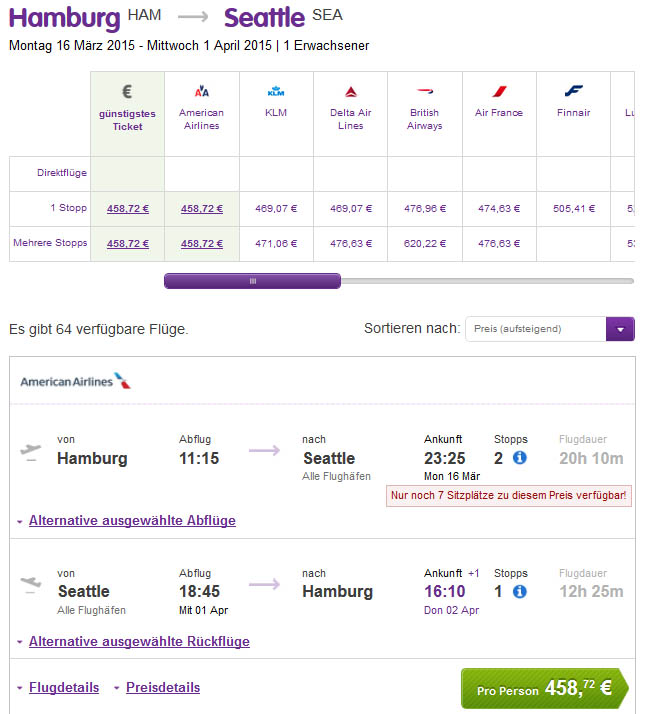The width and height of the screenshot is (648, 714).
Task: Click the Pro Person 458,72 € button
Action: click(545, 688)
